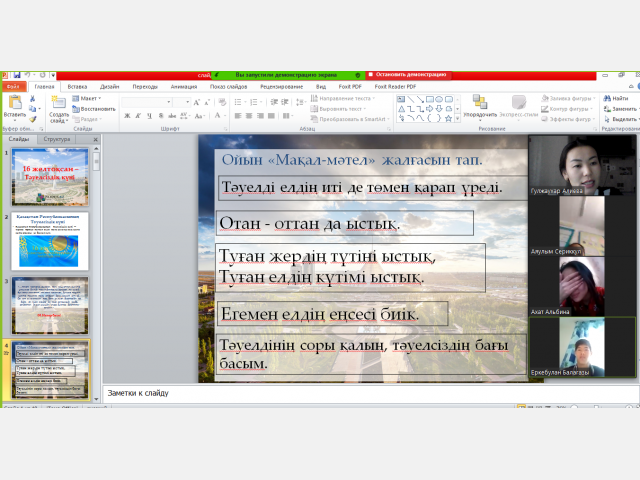Viewport: 640px width, 480px height.
Task: Open the Файл tab
Action: [x=13, y=87]
